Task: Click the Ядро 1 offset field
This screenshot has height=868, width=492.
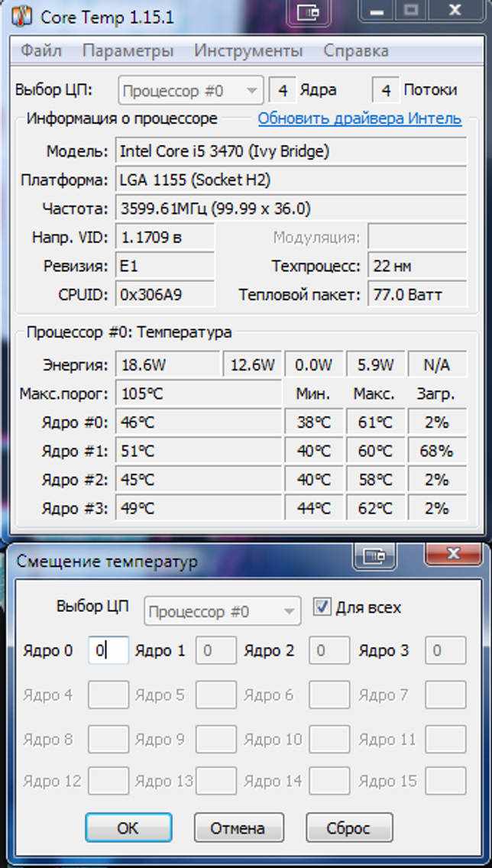Action: point(216,650)
